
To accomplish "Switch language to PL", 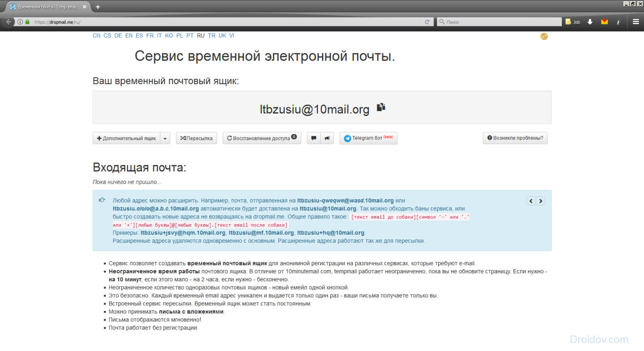I will point(180,35).
